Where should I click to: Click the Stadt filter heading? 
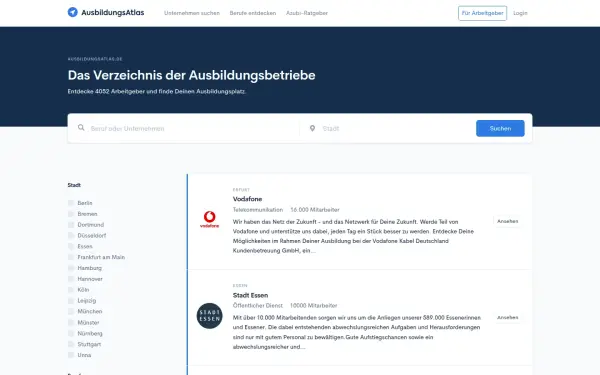[74, 185]
